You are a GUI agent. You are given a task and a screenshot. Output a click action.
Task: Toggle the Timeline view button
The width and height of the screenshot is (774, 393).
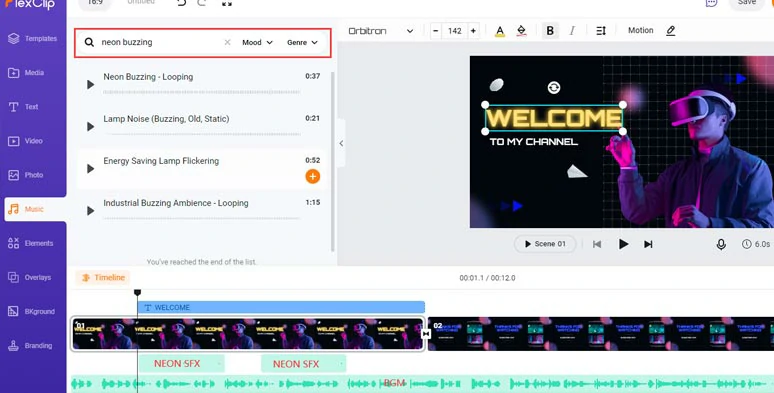coord(103,277)
